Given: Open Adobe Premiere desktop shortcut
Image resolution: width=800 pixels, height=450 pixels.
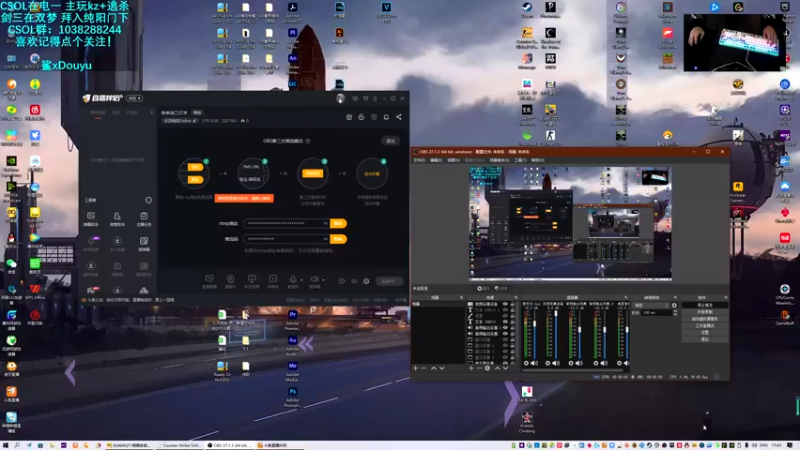Looking at the screenshot, I should [292, 320].
